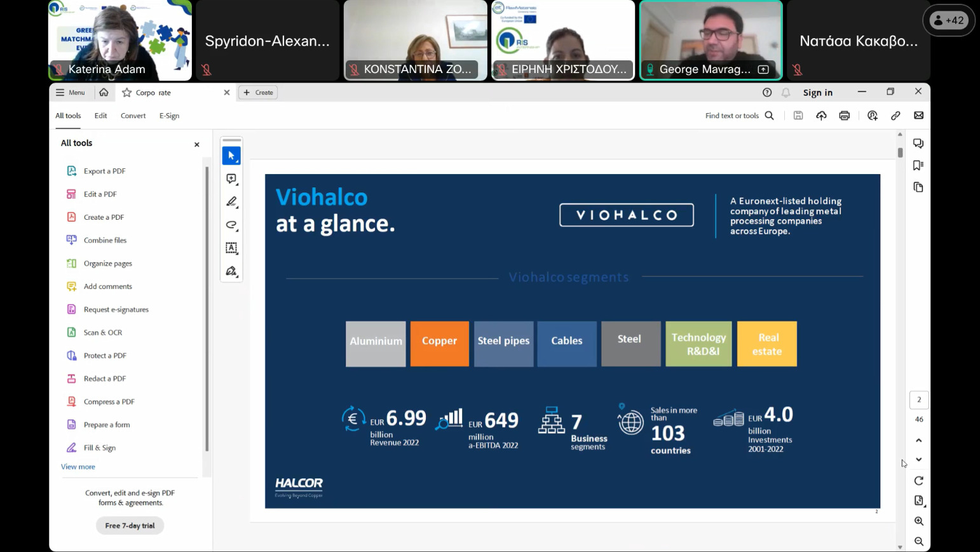Screen dimensions: 980x552
Task: Open the Bookmarks panel icon
Action: pyautogui.click(x=918, y=165)
